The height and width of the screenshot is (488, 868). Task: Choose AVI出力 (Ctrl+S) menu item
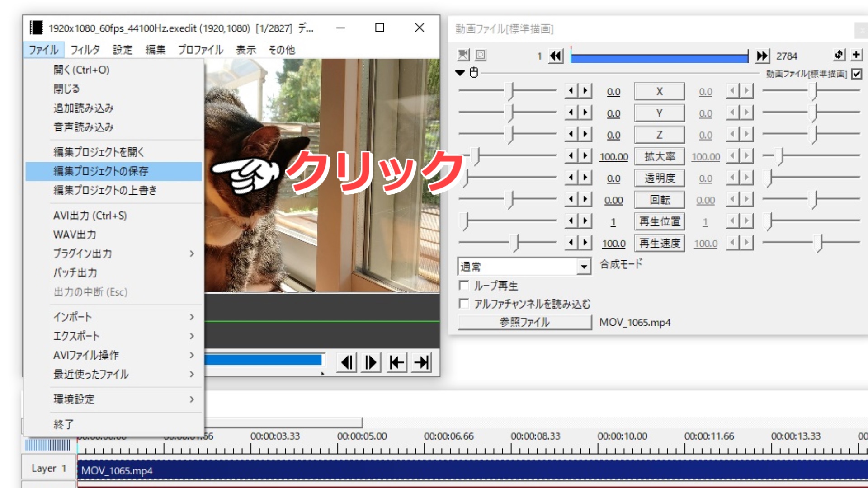[x=113, y=216]
